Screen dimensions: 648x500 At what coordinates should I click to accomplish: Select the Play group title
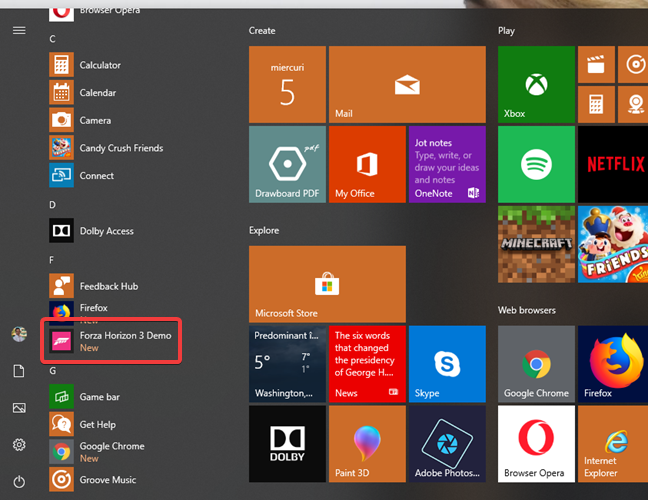(506, 31)
